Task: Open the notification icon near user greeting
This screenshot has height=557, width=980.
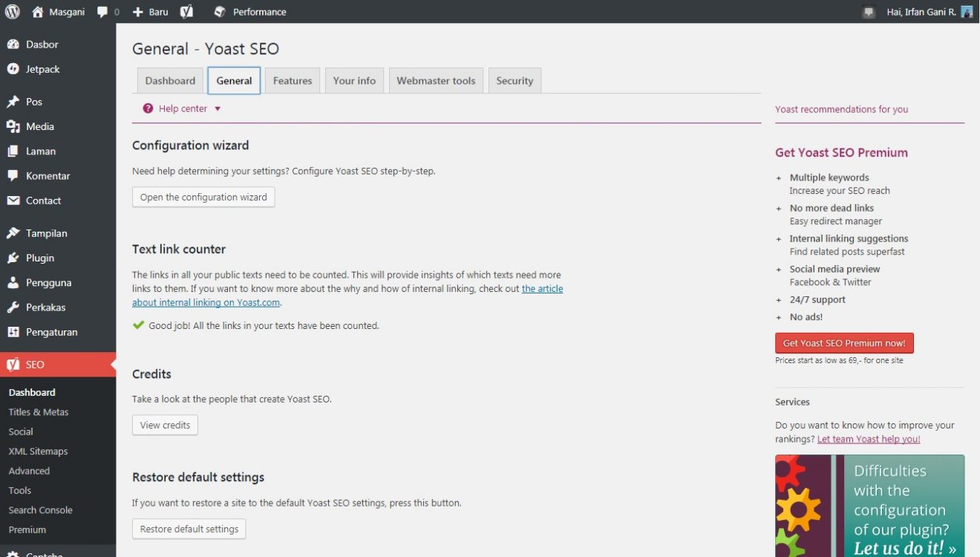Action: 869,12
